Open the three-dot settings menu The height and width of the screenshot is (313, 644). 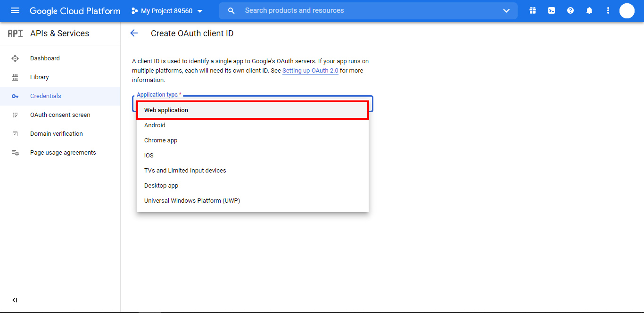click(x=608, y=11)
